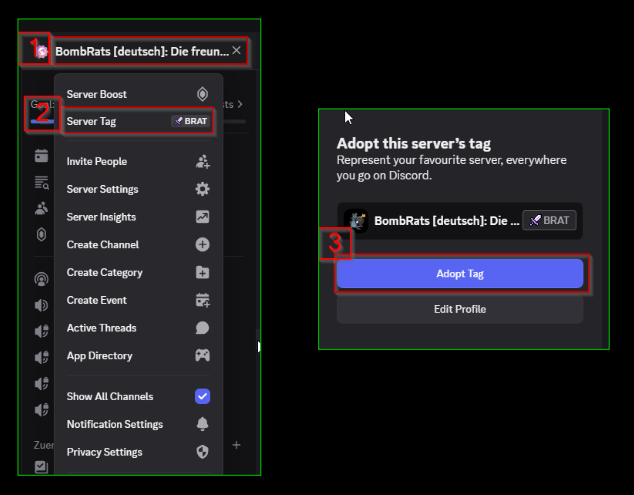Open Server Insights menu entry

coord(138,217)
